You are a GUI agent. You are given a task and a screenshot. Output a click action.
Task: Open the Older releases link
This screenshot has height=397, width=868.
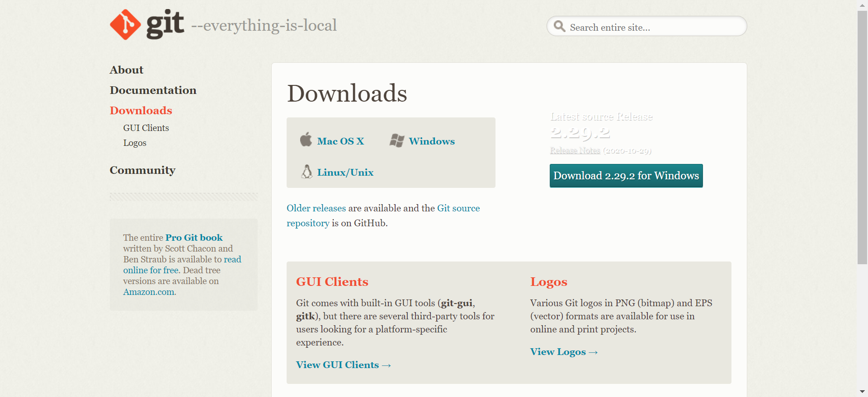click(x=316, y=208)
